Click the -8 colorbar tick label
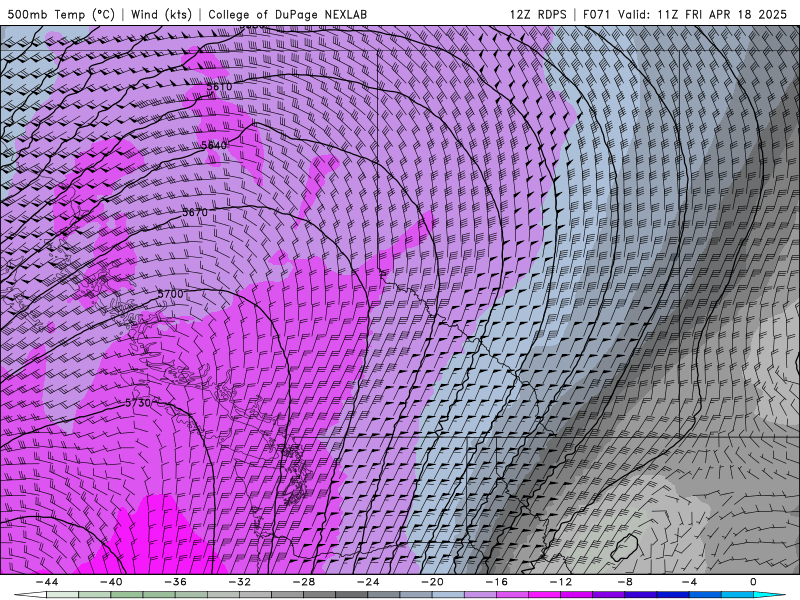800x600 pixels. (x=625, y=582)
